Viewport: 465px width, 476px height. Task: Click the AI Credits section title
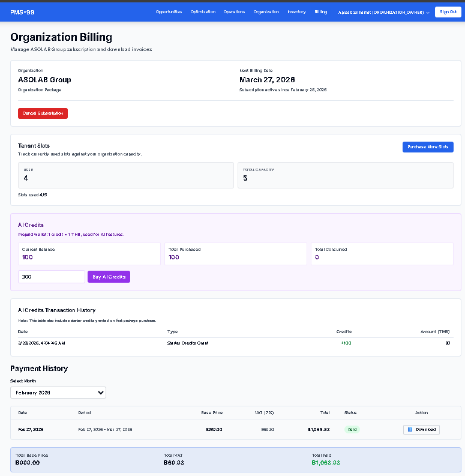click(x=31, y=225)
